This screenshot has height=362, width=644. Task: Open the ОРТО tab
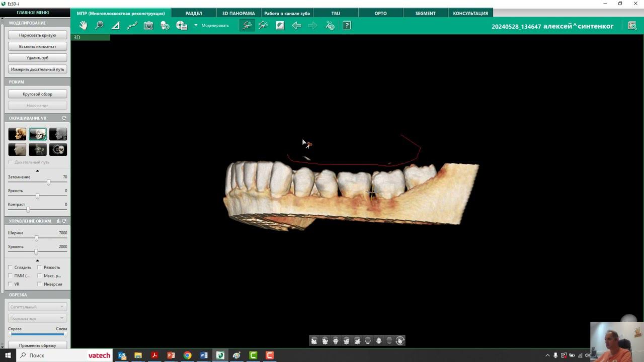pyautogui.click(x=380, y=13)
